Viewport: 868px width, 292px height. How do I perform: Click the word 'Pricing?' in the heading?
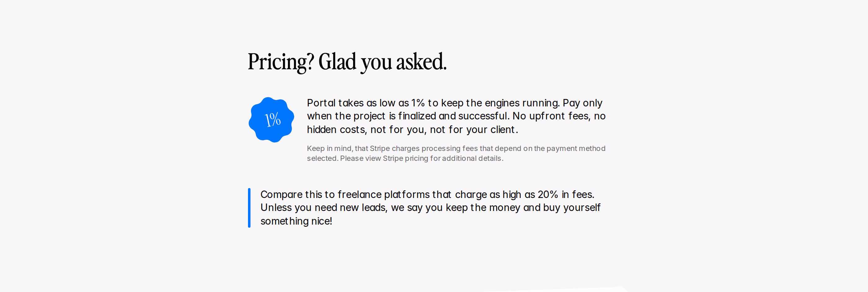coord(281,62)
